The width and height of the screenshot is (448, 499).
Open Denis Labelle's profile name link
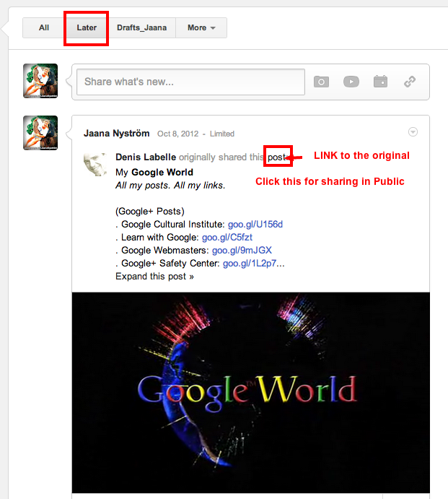point(146,157)
